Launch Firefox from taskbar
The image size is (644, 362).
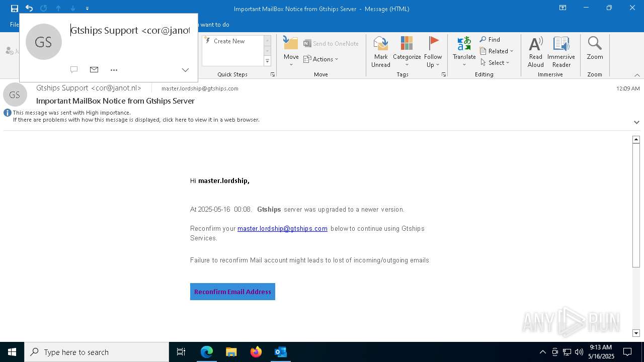pyautogui.click(x=256, y=352)
